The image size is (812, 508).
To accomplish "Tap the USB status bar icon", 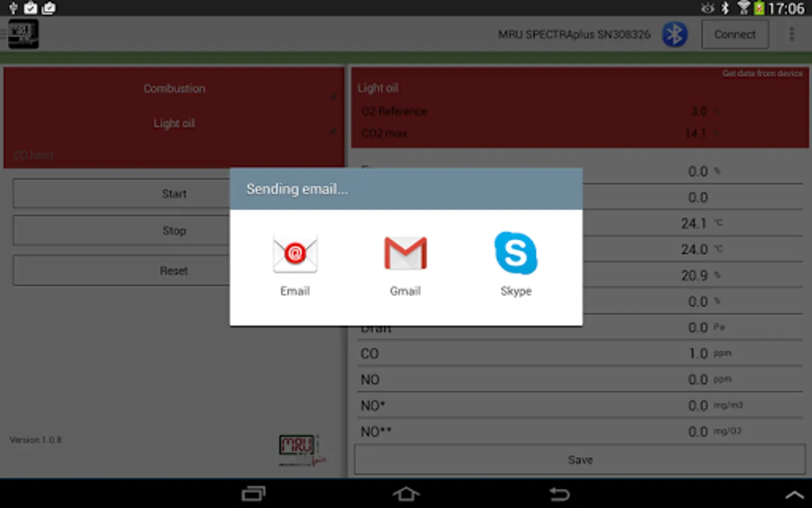I will point(13,8).
